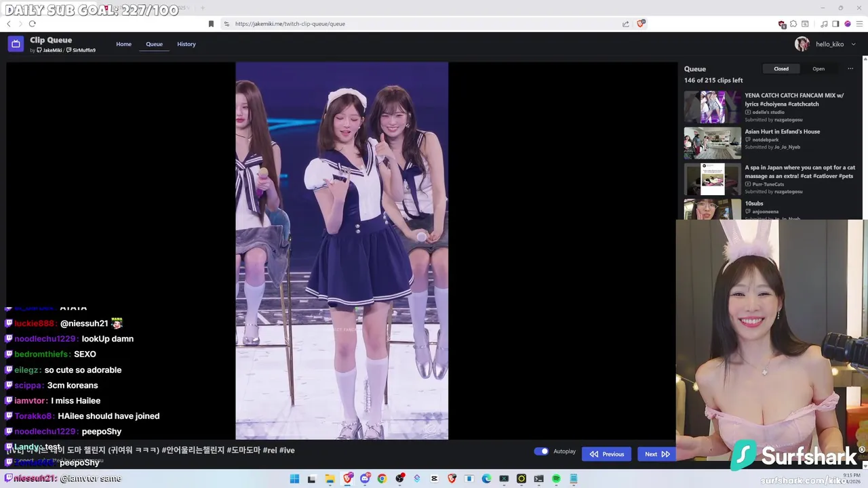
Task: Toggle the Autoplay switch
Action: (541, 451)
